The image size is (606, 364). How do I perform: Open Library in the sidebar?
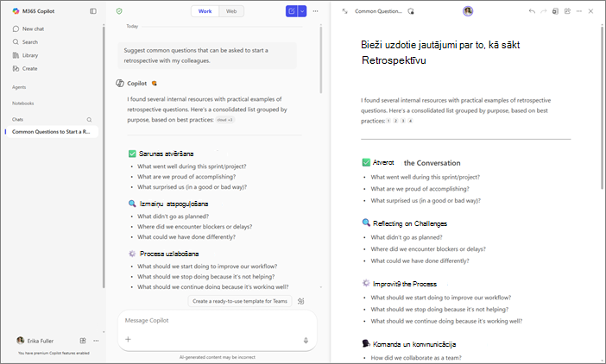[x=26, y=55]
